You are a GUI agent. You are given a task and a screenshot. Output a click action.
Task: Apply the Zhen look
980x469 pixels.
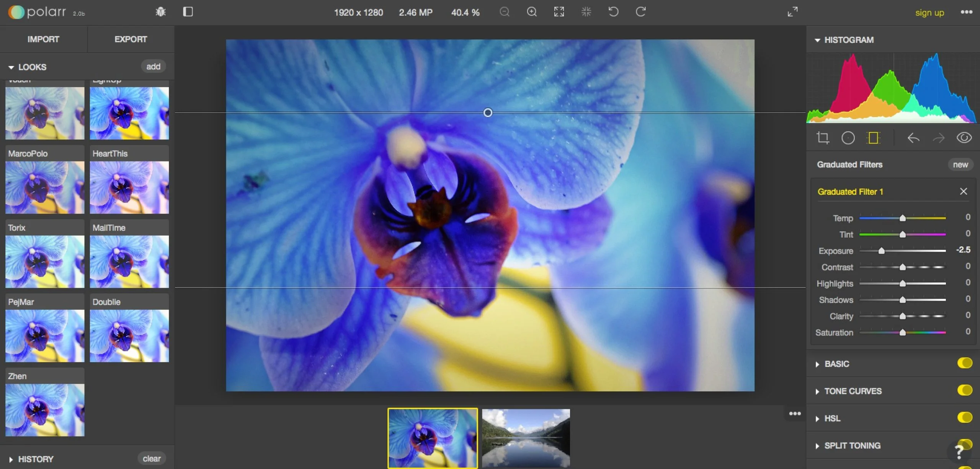point(45,402)
